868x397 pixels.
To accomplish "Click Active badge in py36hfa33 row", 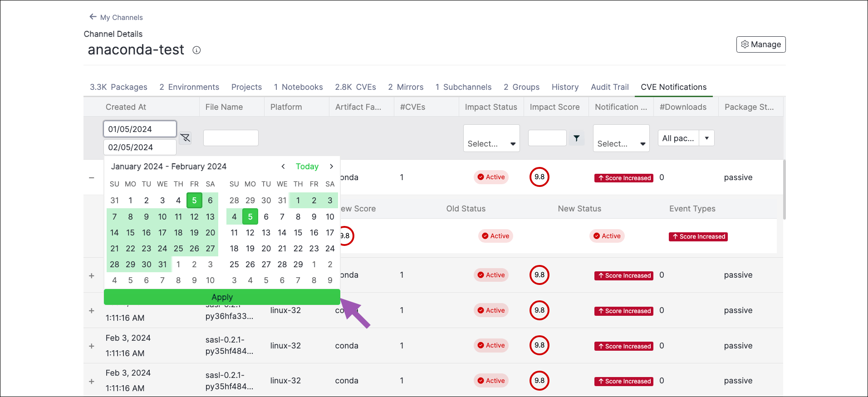I will pyautogui.click(x=491, y=310).
